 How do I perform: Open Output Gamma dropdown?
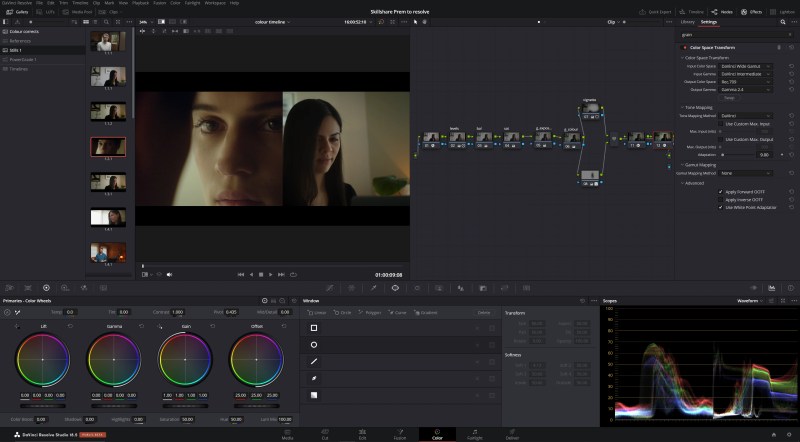tap(745, 89)
